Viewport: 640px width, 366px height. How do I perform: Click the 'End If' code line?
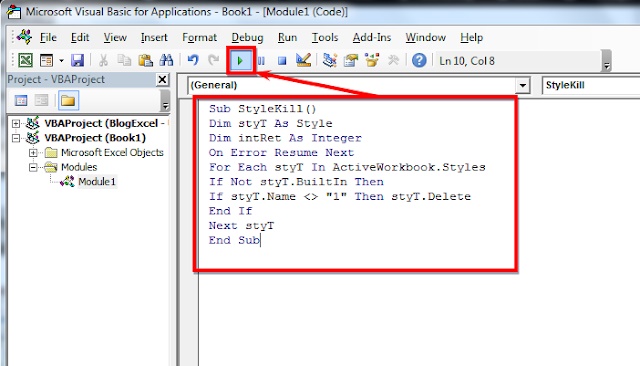coord(230,211)
